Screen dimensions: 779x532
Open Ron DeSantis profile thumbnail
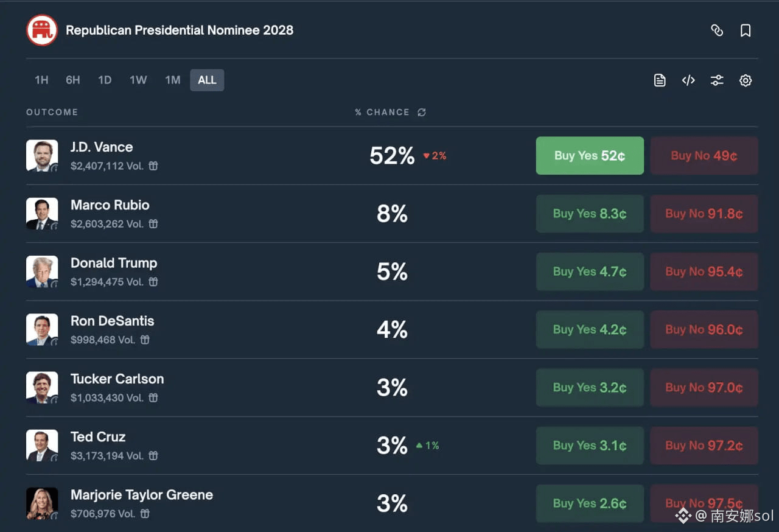pyautogui.click(x=42, y=330)
